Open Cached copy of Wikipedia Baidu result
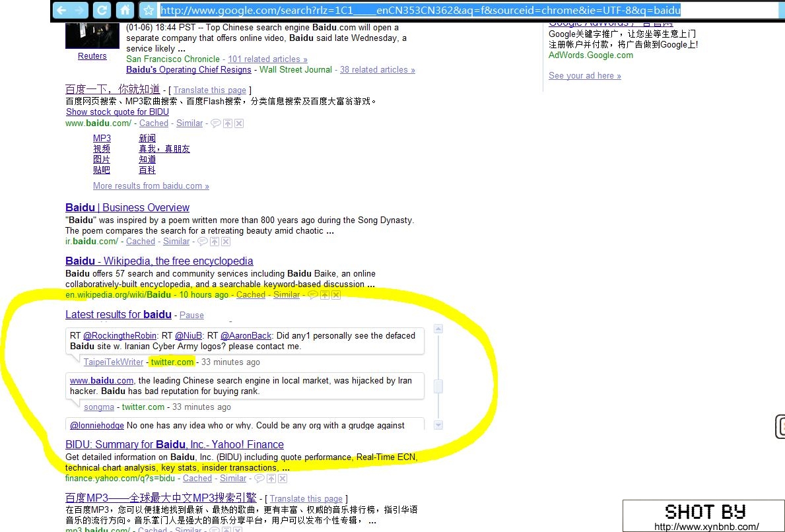 (251, 295)
